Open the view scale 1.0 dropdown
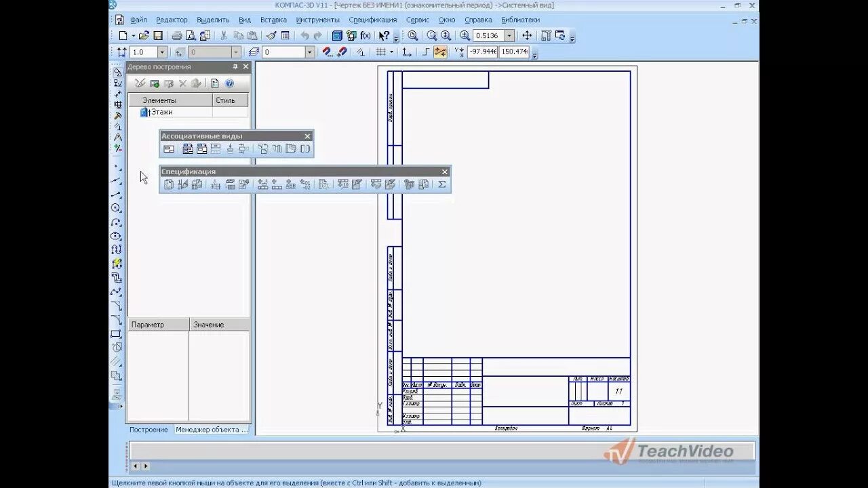This screenshot has width=868, height=488. point(162,52)
